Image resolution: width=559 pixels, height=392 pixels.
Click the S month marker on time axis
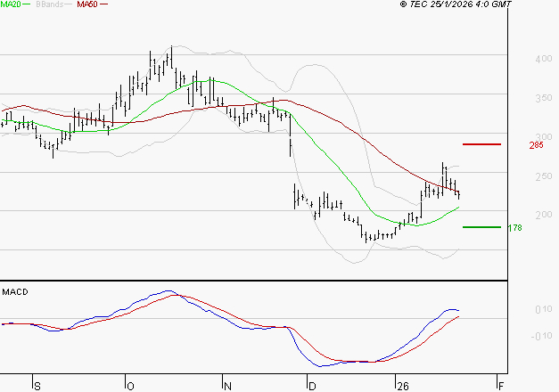[37, 387]
